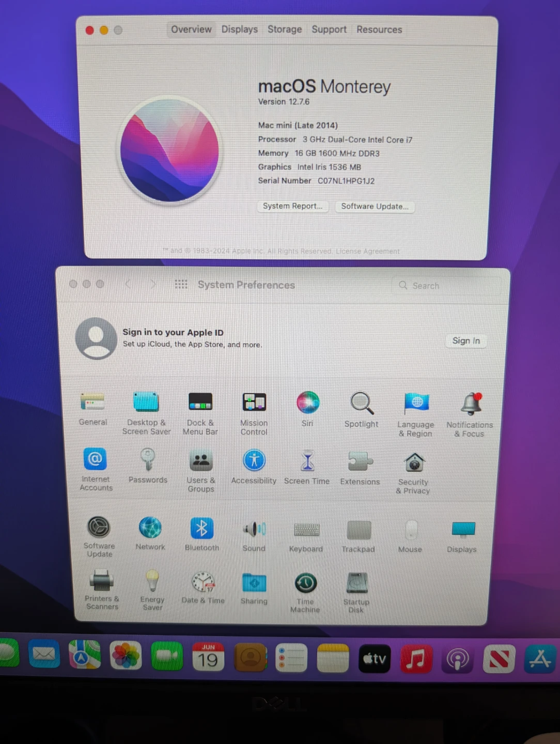
Task: Open Podcasts from the Dock
Action: tap(458, 659)
